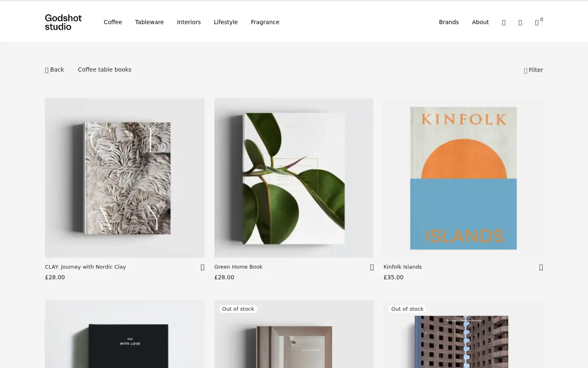Click the search icon in header
Image resolution: width=588 pixels, height=368 pixels.
pyautogui.click(x=503, y=22)
